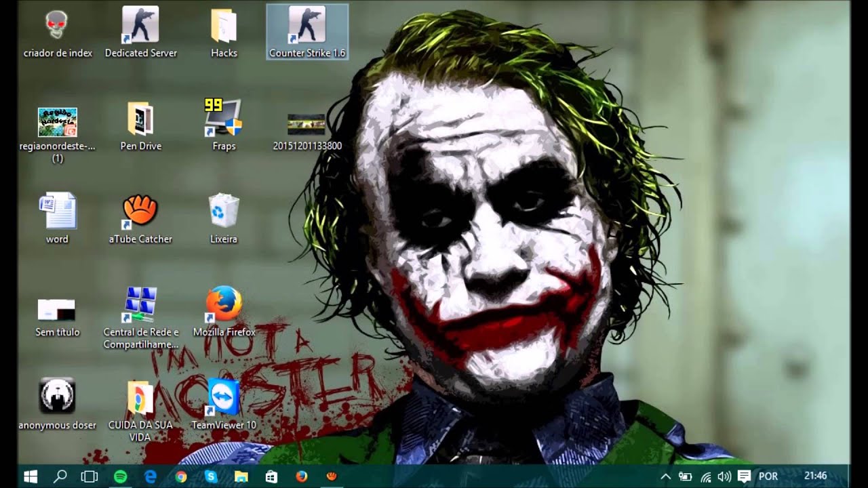Open the volume speaker tray icon
The image size is (868, 488).
click(725, 476)
